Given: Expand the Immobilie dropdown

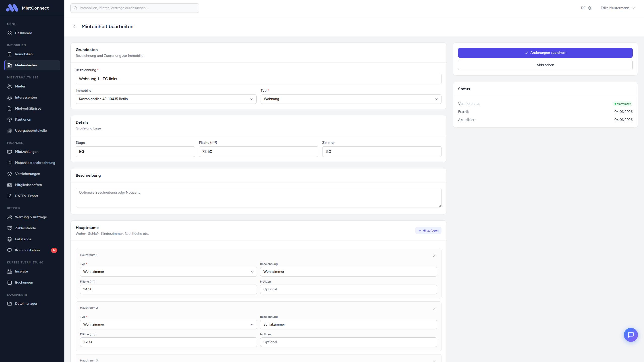Looking at the screenshot, I should (166, 99).
